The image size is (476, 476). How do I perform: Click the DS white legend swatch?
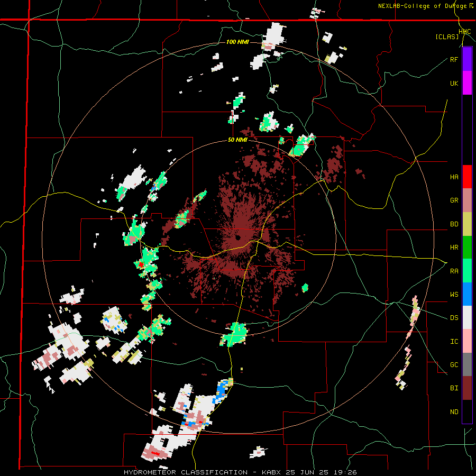tap(467, 317)
